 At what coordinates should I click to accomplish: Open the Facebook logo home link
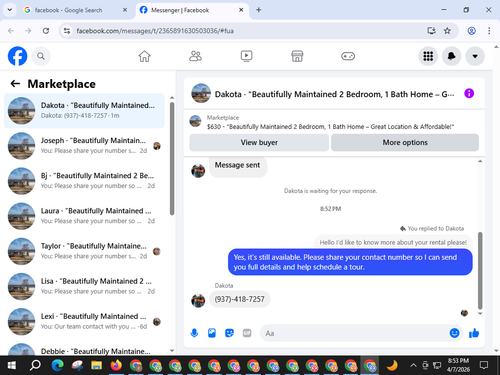pyautogui.click(x=17, y=56)
